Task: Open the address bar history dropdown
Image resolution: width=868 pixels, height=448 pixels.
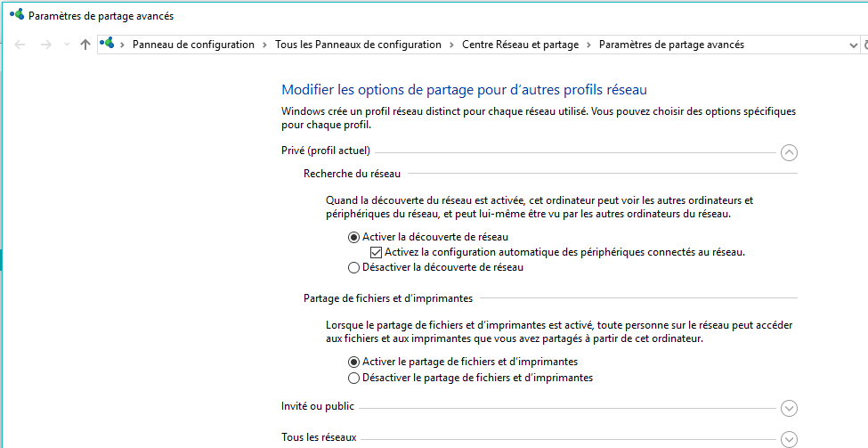Action: pyautogui.click(x=853, y=45)
